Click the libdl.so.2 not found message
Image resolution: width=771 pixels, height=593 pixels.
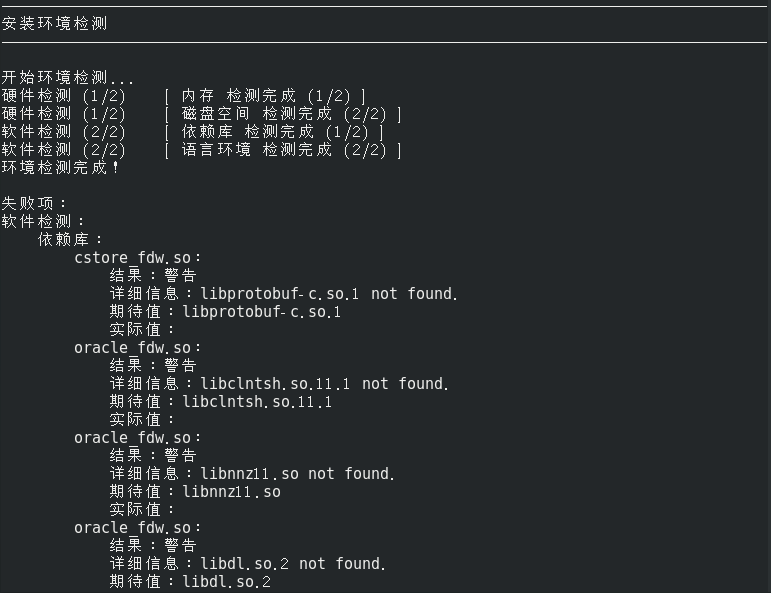click(x=292, y=564)
